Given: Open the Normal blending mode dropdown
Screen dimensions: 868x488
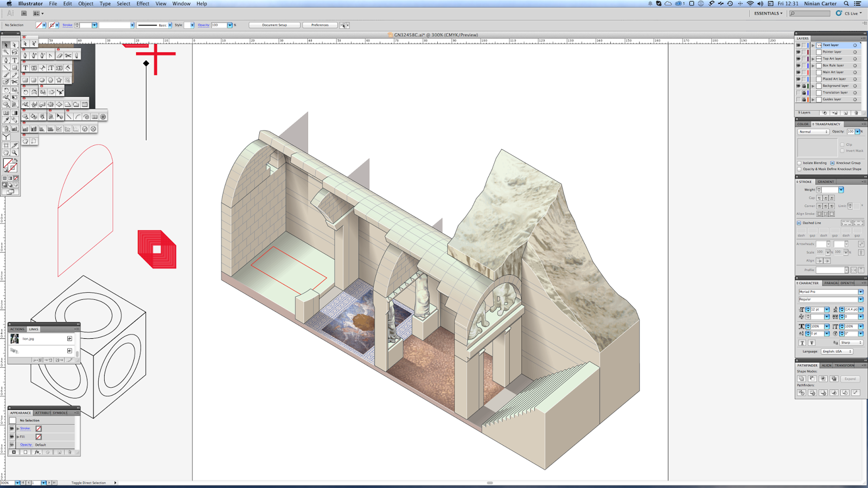Looking at the screenshot, I should pyautogui.click(x=813, y=132).
